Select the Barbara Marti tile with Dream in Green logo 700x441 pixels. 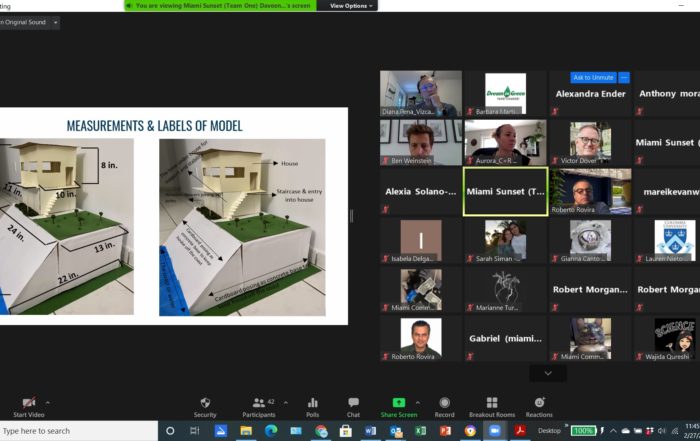pyautogui.click(x=505, y=94)
